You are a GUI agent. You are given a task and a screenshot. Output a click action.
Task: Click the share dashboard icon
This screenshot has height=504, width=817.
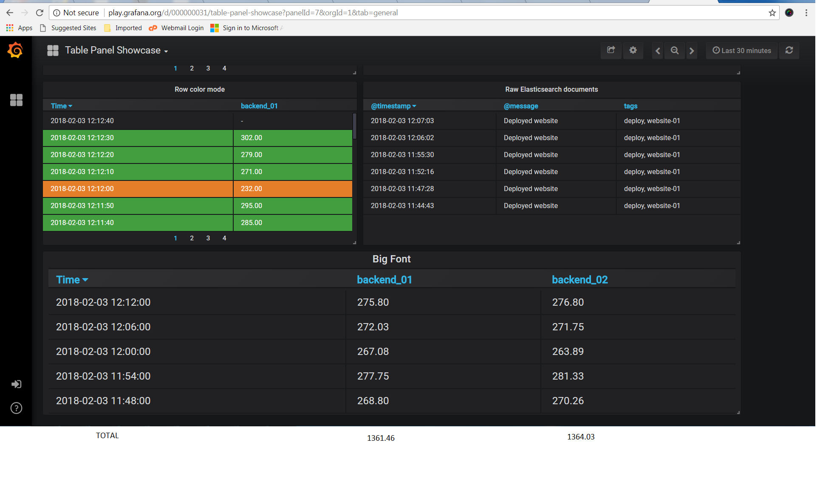611,51
